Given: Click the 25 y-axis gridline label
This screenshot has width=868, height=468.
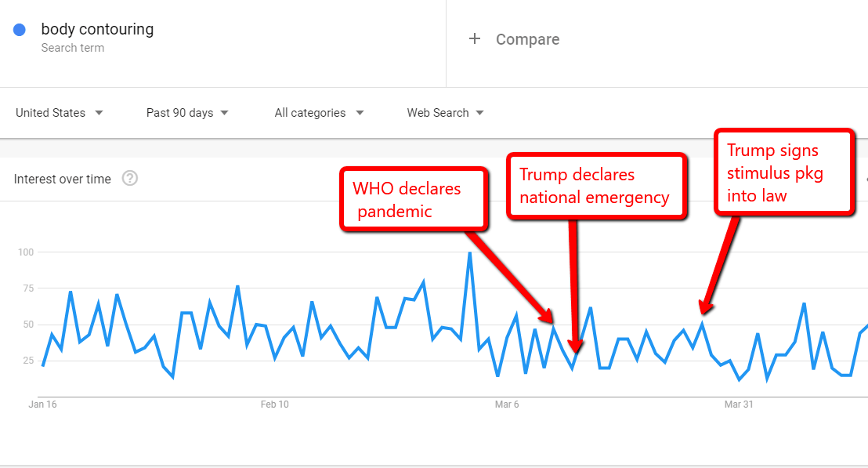Looking at the screenshot, I should tap(28, 361).
